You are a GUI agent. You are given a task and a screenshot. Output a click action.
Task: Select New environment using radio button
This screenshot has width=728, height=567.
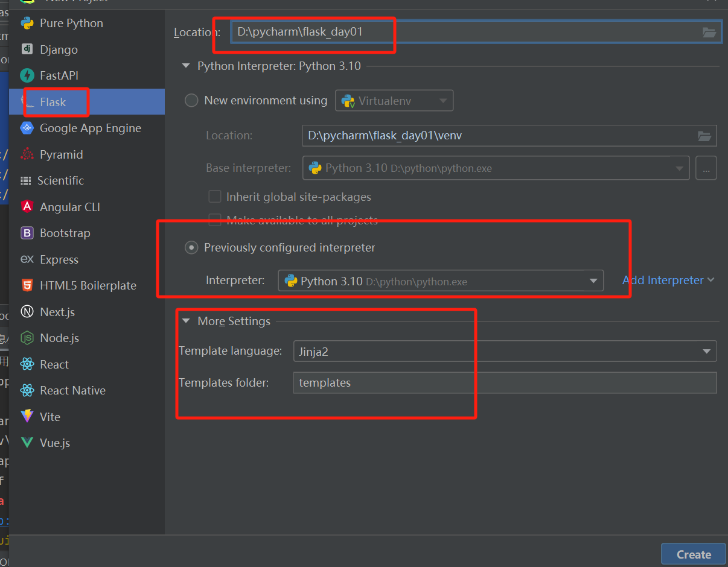pyautogui.click(x=191, y=101)
